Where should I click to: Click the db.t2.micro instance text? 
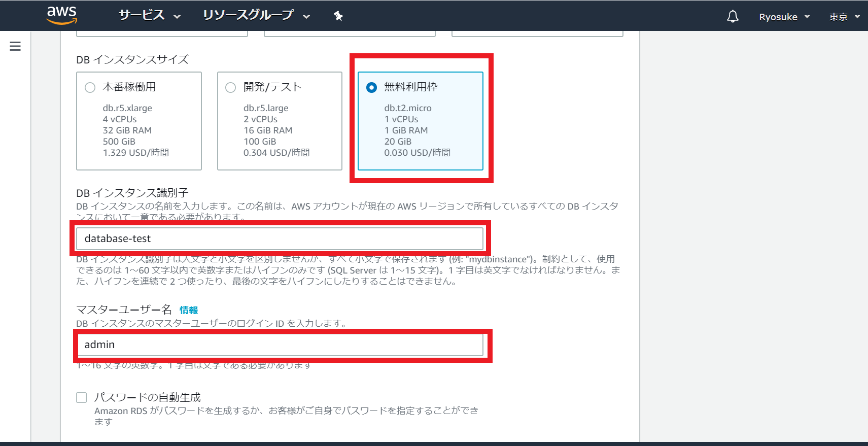click(408, 108)
